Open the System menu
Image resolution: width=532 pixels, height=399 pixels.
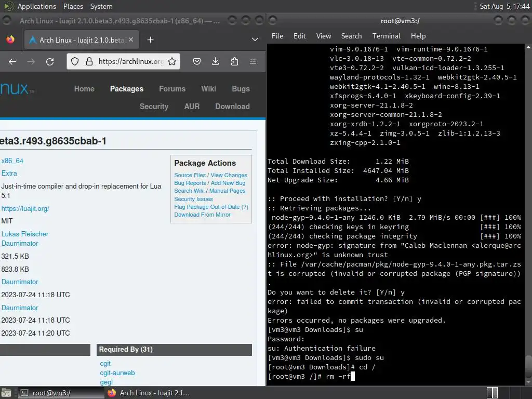coord(101,6)
